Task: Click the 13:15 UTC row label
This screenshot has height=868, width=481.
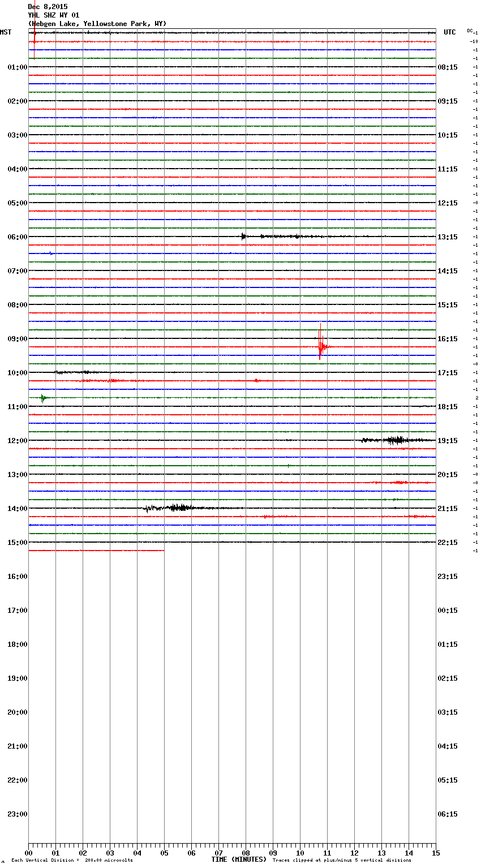Action: [x=448, y=237]
